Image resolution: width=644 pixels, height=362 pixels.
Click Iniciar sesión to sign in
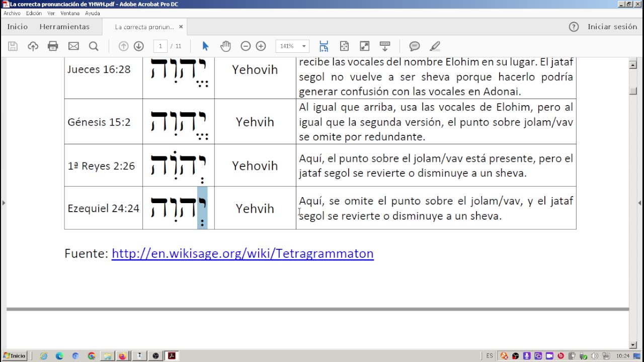point(612,27)
